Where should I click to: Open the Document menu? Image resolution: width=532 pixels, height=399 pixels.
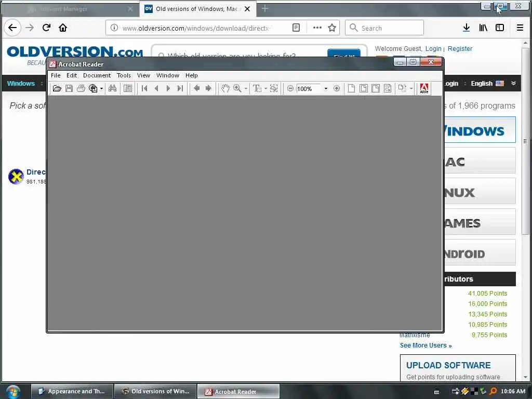(x=97, y=75)
